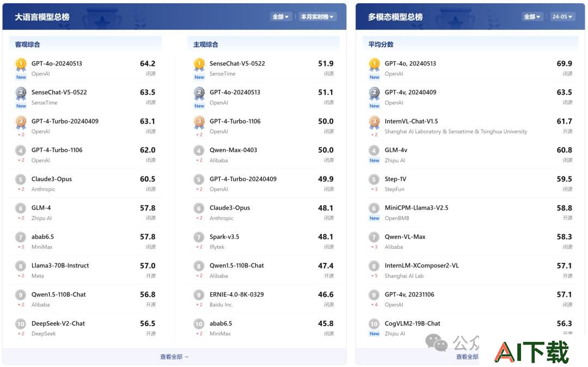This screenshot has height=367, width=588.
Task: Click the New tag under GLM-4v rank
Action: 374,161
